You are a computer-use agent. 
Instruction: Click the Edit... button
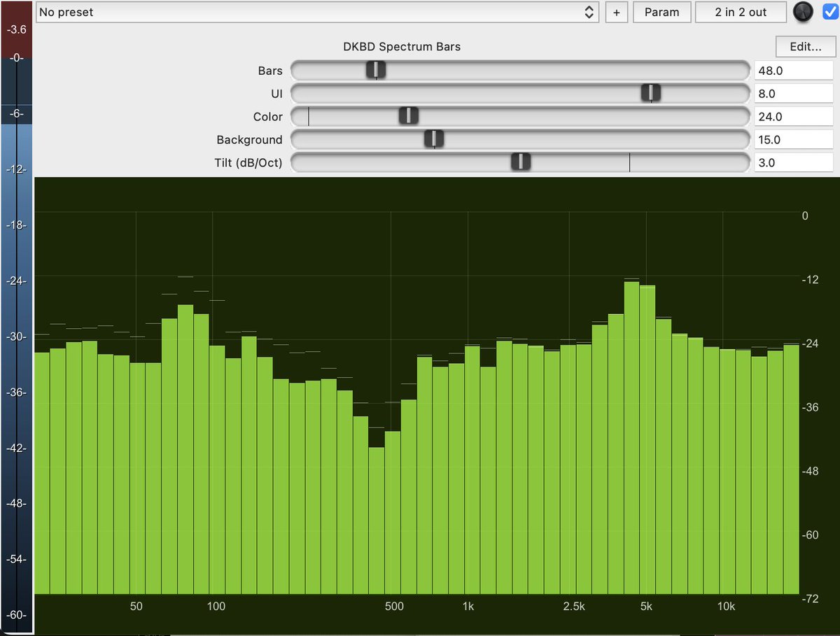[x=805, y=47]
